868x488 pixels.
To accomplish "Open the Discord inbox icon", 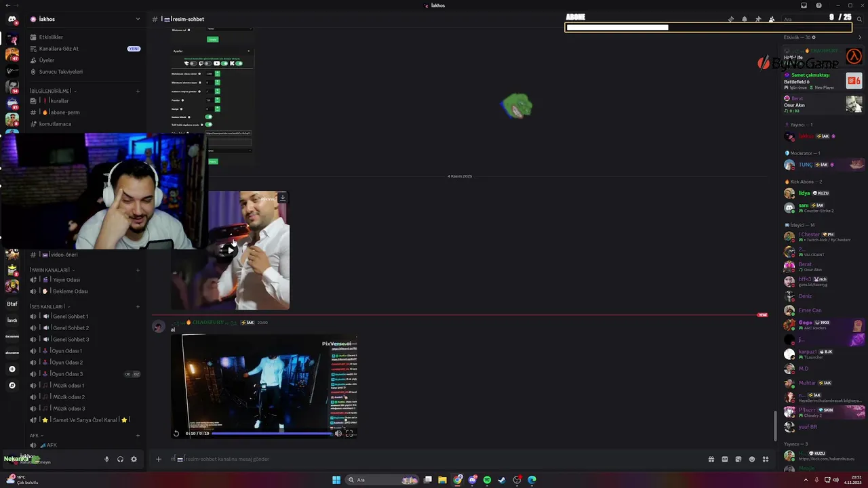I will point(804,5).
